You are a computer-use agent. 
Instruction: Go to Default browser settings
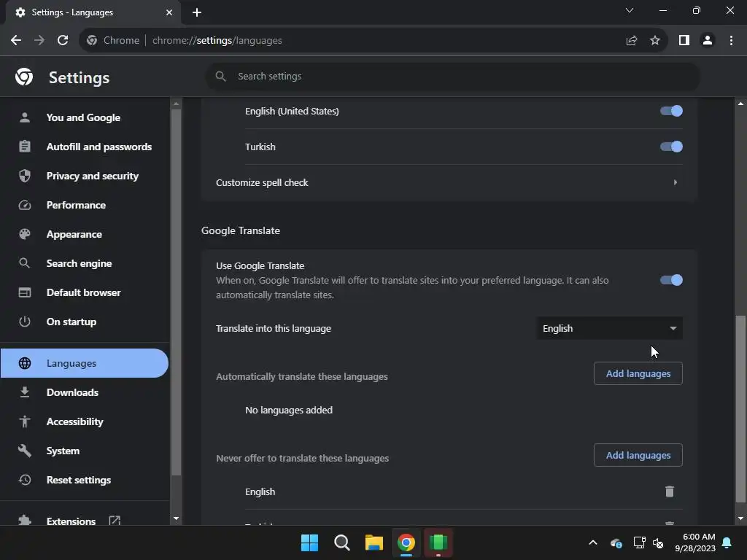[x=85, y=292]
